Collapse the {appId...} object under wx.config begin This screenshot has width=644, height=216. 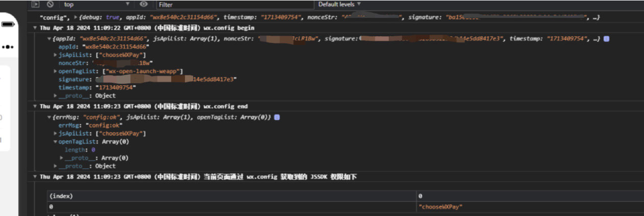49,39
